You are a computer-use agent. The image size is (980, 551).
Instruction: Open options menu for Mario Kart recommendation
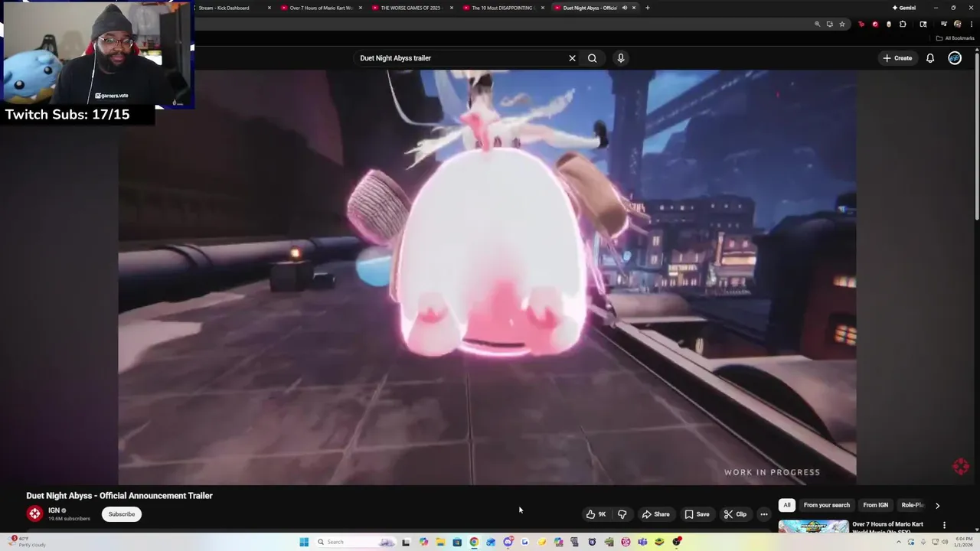tap(944, 525)
